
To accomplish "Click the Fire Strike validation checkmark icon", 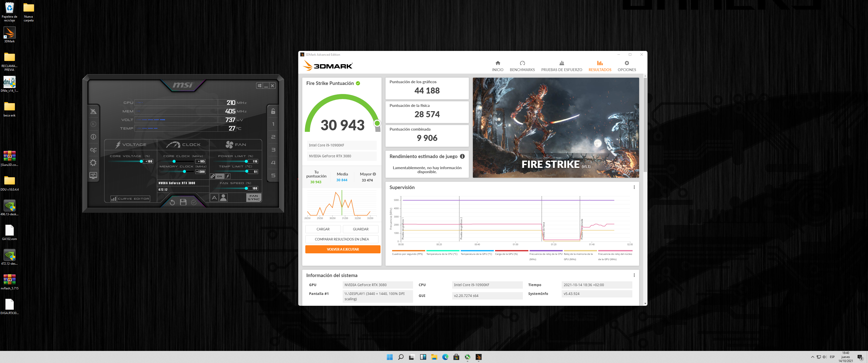I will coord(358,83).
